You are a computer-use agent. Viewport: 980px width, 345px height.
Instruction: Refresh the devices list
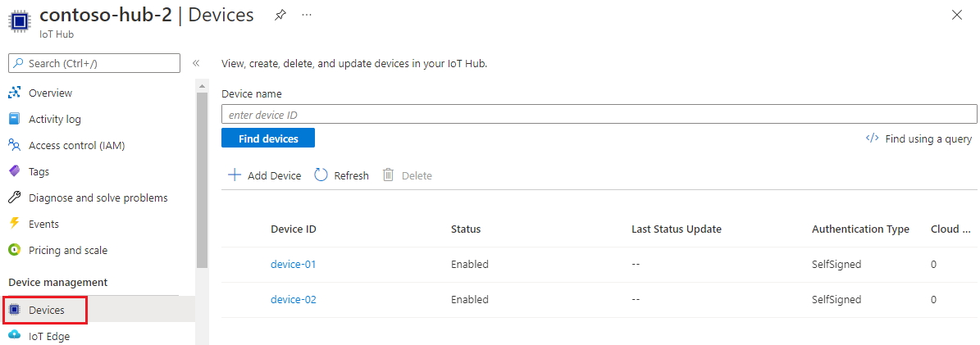[342, 175]
